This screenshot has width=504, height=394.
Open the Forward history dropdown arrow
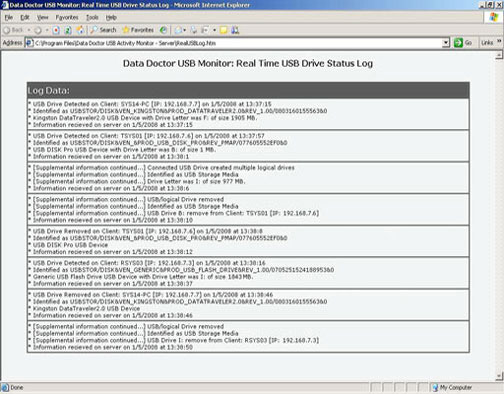[47, 30]
